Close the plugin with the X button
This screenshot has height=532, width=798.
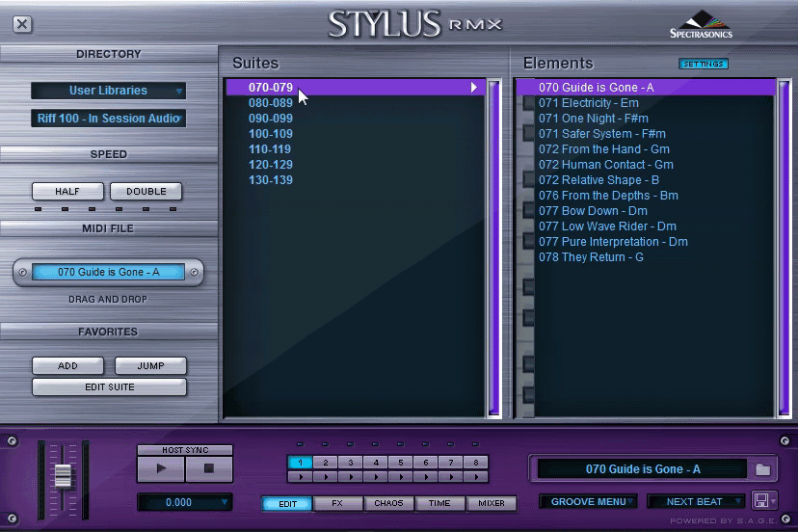coord(22,24)
